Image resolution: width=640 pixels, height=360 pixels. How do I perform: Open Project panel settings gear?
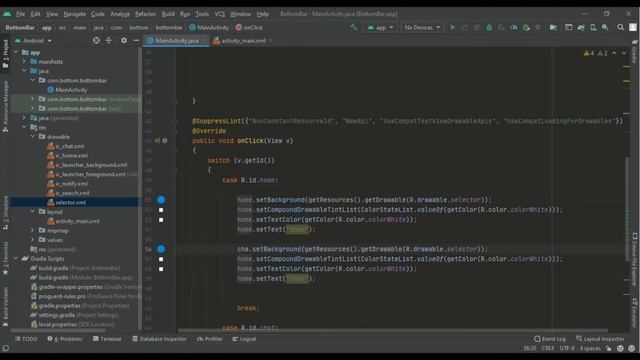pyautogui.click(x=124, y=40)
